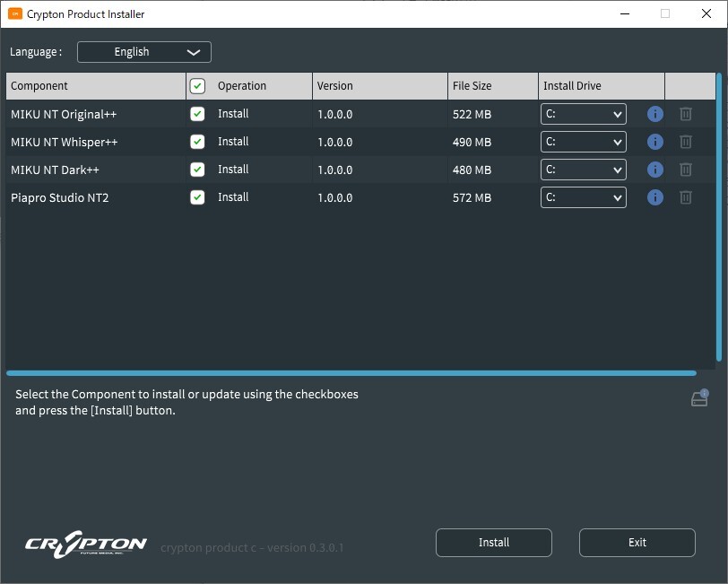This screenshot has width=728, height=584.
Task: Open the drive information icon
Action: (699, 398)
